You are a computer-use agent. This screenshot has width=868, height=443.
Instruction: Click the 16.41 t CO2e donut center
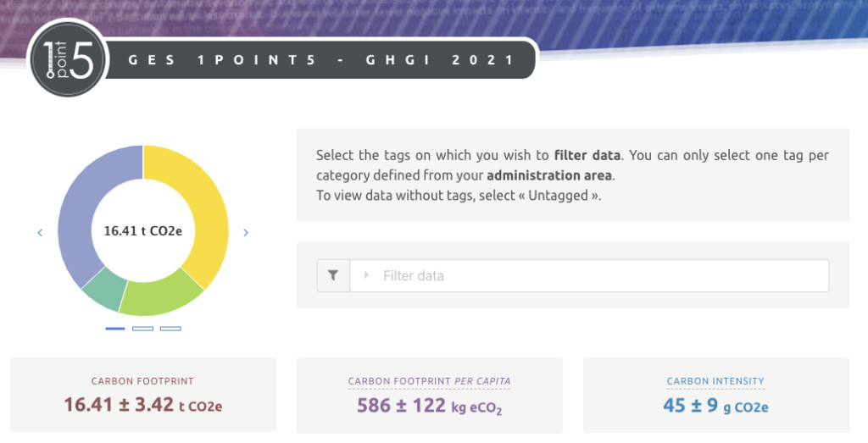tap(143, 230)
